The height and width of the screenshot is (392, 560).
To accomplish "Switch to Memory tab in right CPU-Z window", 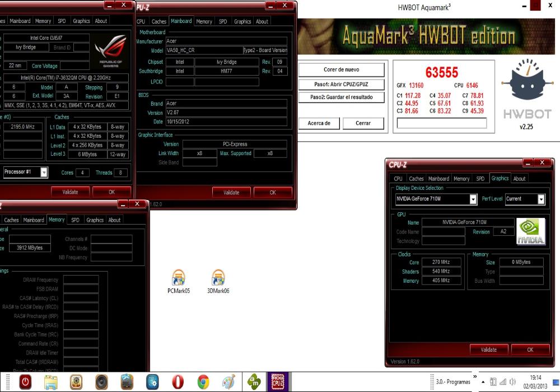I will pyautogui.click(x=461, y=179).
